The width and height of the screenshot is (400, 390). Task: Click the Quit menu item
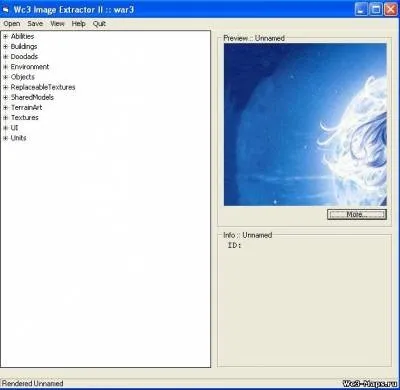point(99,24)
